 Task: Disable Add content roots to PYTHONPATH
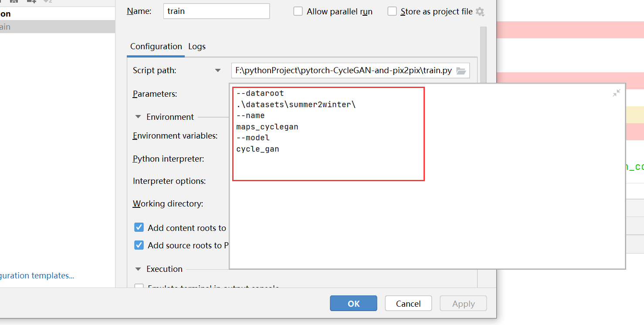pos(139,227)
